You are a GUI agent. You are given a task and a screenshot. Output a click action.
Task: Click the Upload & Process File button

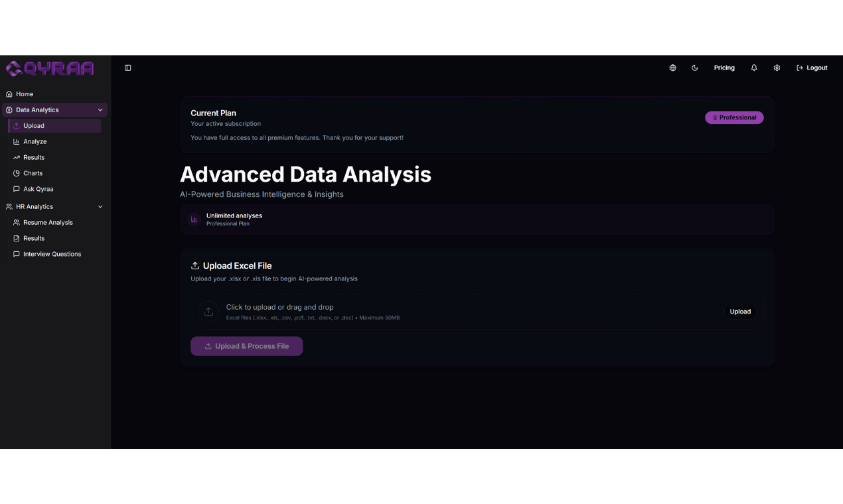246,346
